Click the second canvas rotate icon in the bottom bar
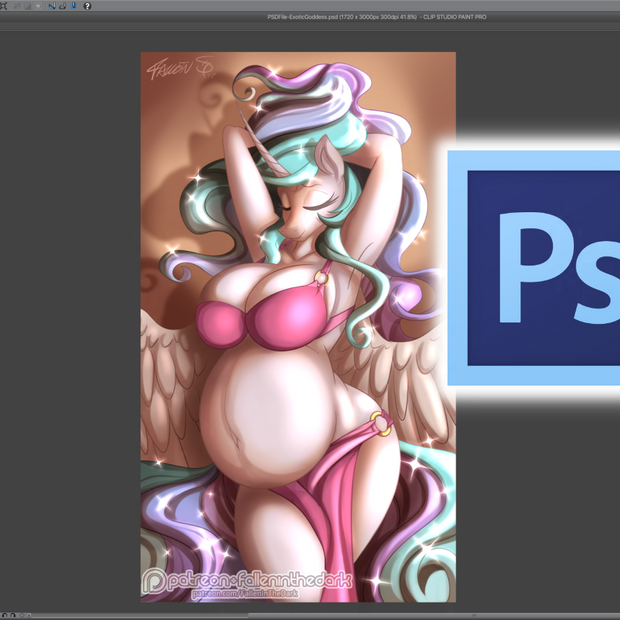This screenshot has height=620, width=620. pyautogui.click(x=13, y=615)
